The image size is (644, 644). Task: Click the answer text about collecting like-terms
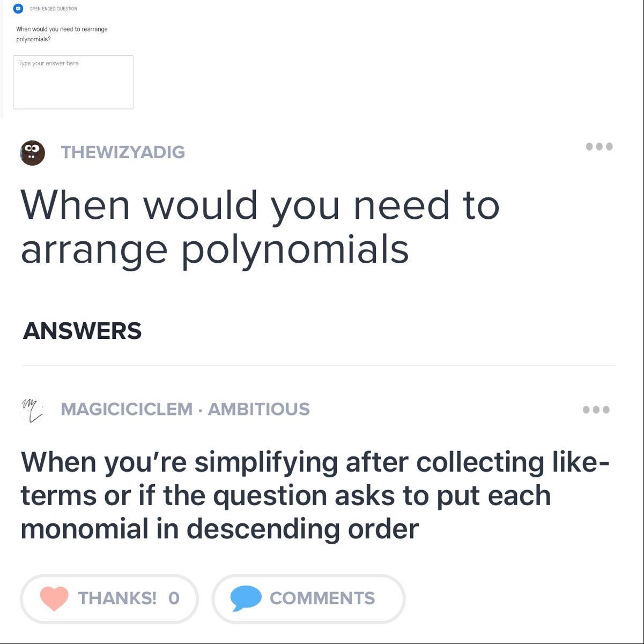[x=315, y=495]
